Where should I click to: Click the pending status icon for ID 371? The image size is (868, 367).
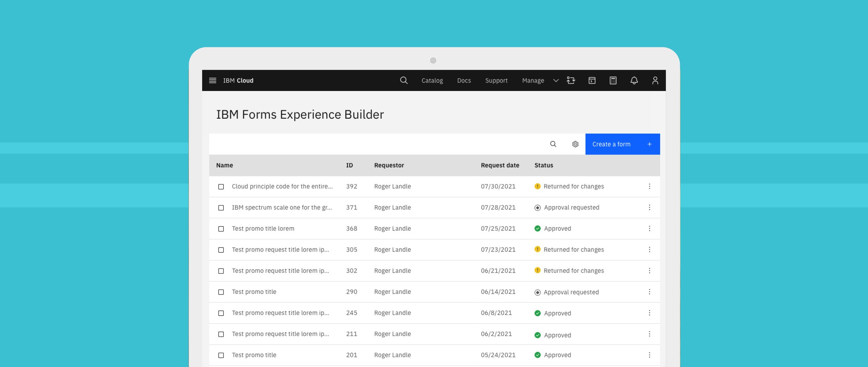coord(537,208)
